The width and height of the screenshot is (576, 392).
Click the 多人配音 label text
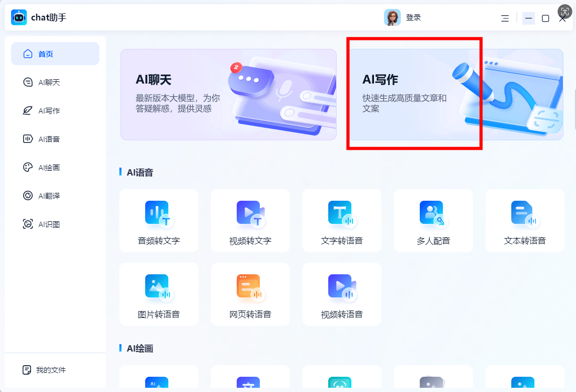(433, 241)
